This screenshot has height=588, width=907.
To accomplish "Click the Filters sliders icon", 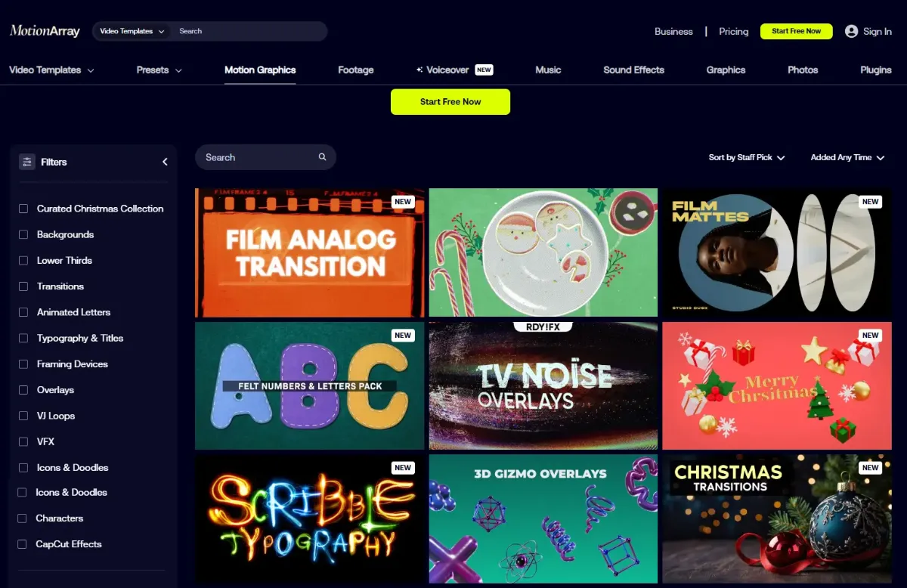I will pos(27,162).
